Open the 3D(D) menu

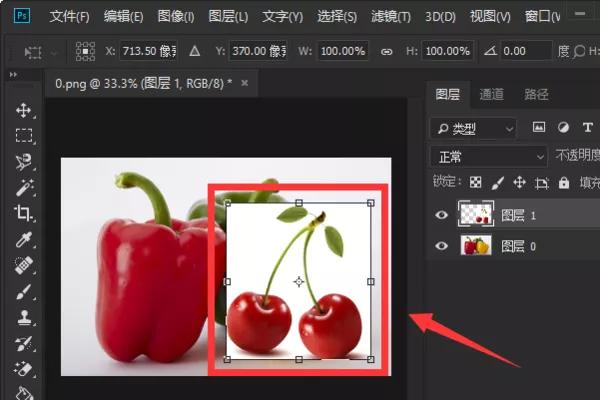[x=440, y=16]
